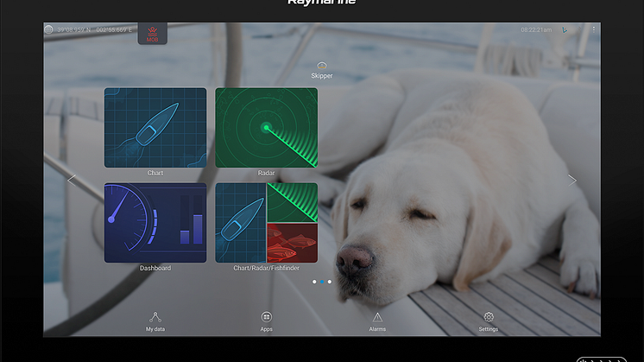Click the GPS globe icon at top left

(48, 29)
